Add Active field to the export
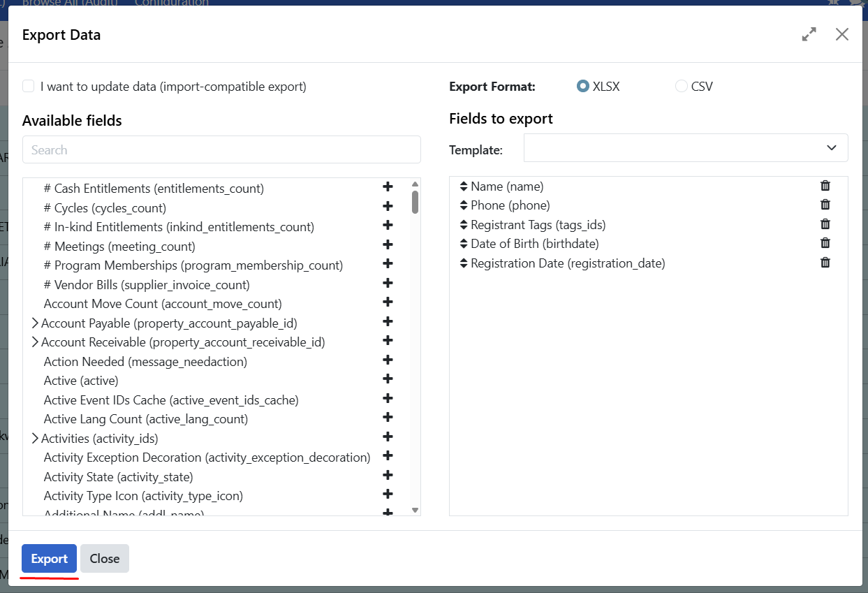Viewport: 868px width, 593px height. click(x=388, y=379)
